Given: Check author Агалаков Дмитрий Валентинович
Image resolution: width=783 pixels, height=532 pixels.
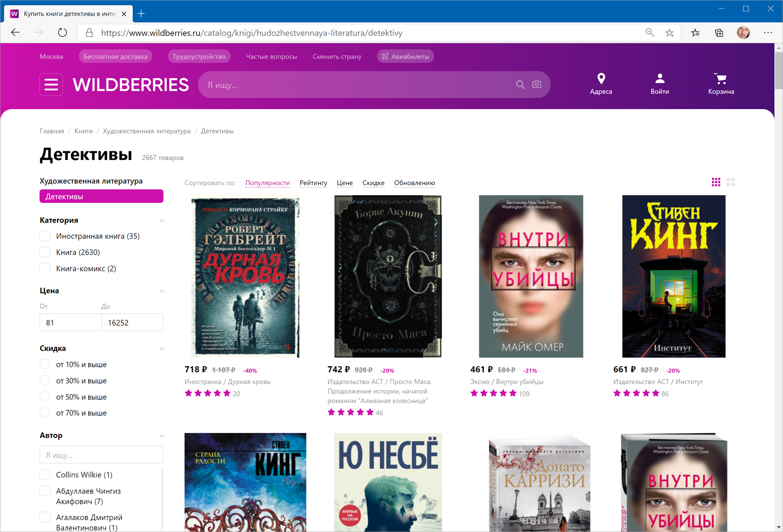Looking at the screenshot, I should [x=45, y=517].
